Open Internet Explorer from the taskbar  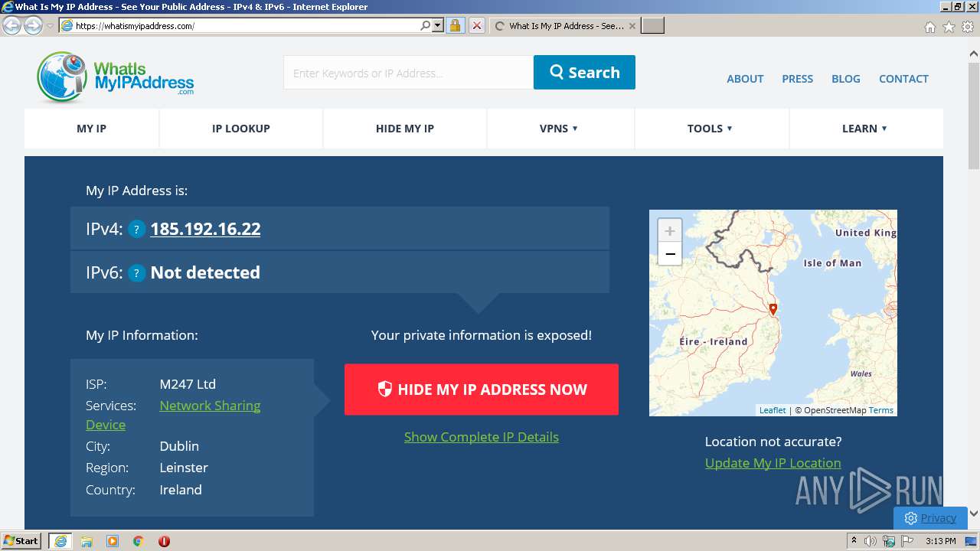(x=60, y=541)
